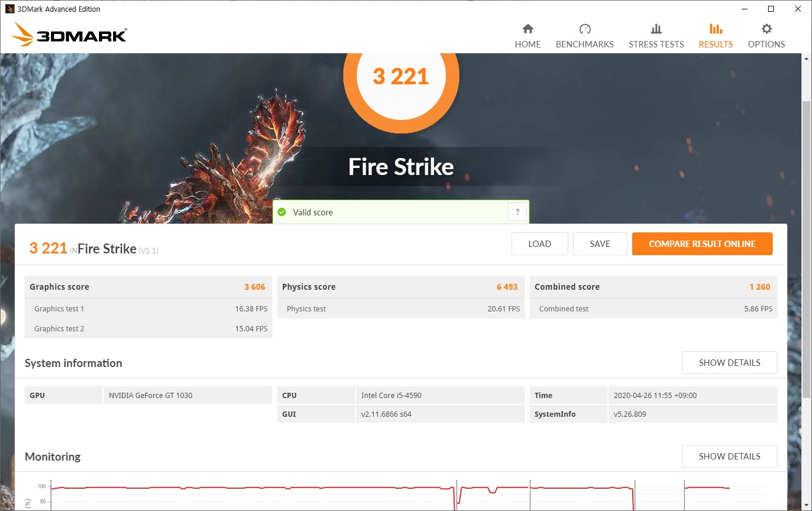Image resolution: width=812 pixels, height=511 pixels.
Task: Click the Physics score value 6 493
Action: coord(507,287)
